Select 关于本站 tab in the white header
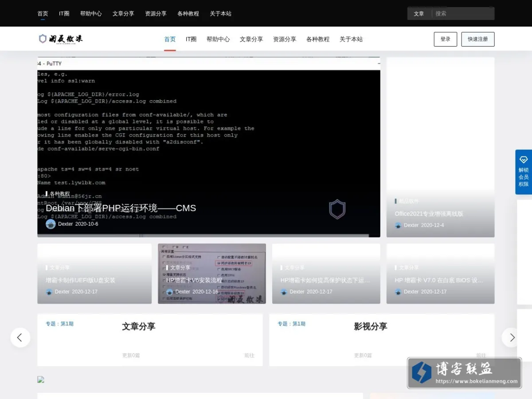Viewport: 532px width, 399px height. click(351, 39)
